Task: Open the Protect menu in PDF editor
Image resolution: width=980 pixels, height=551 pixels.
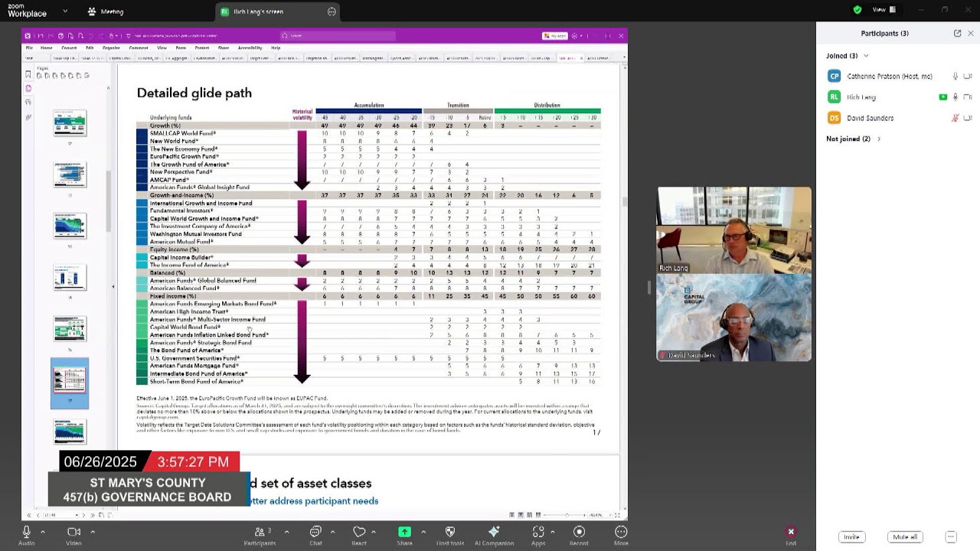Action: pyautogui.click(x=202, y=47)
